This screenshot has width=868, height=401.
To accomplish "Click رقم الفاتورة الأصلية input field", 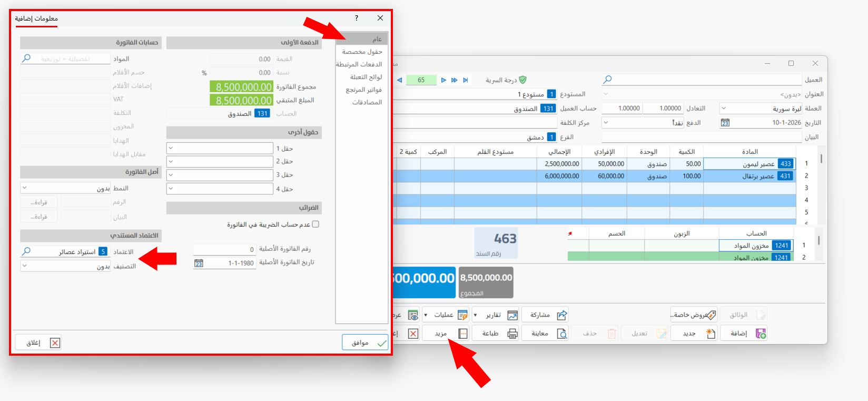I will [224, 249].
